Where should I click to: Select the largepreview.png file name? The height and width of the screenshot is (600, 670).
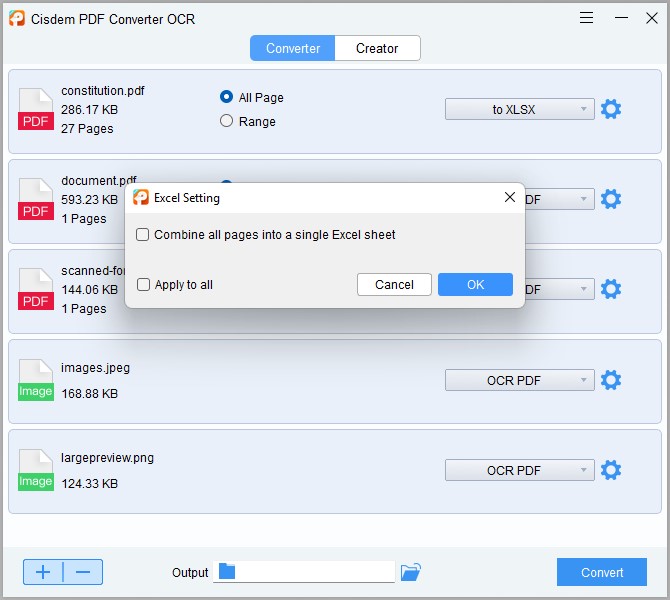click(x=107, y=458)
